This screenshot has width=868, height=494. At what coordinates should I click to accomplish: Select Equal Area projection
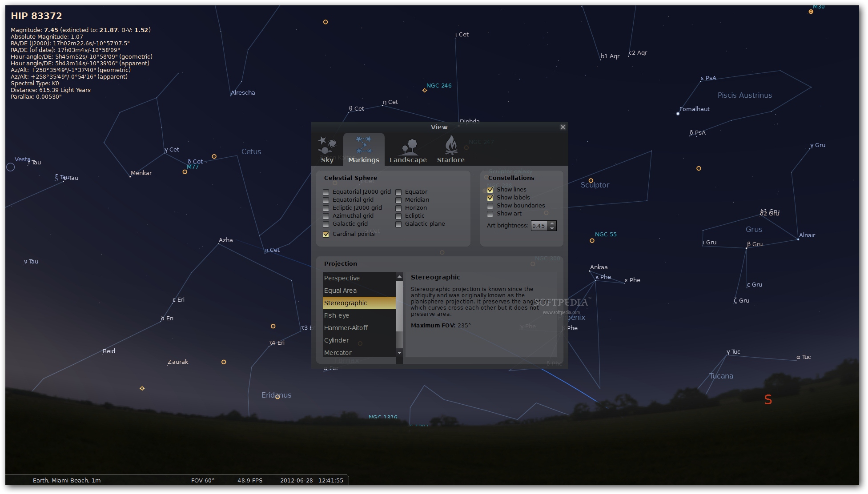click(x=359, y=291)
